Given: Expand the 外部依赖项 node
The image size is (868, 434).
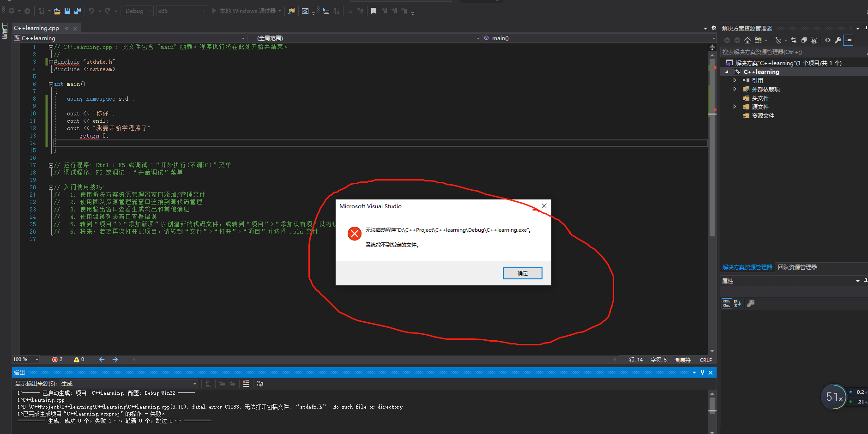Looking at the screenshot, I should pyautogui.click(x=735, y=89).
